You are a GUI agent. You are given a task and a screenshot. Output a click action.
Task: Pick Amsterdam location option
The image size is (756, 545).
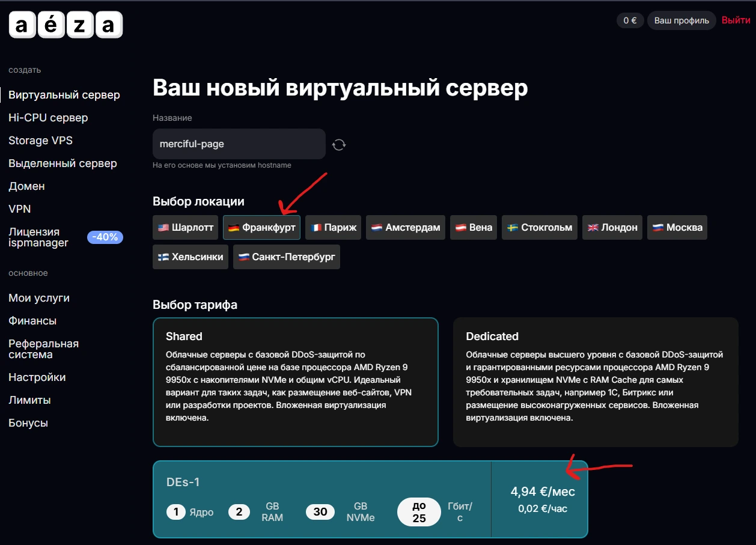pos(405,228)
